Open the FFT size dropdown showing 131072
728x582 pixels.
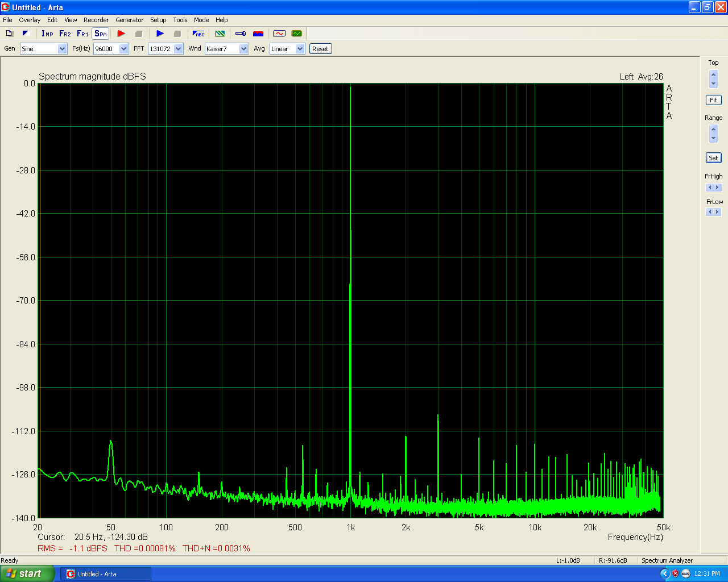coord(166,49)
